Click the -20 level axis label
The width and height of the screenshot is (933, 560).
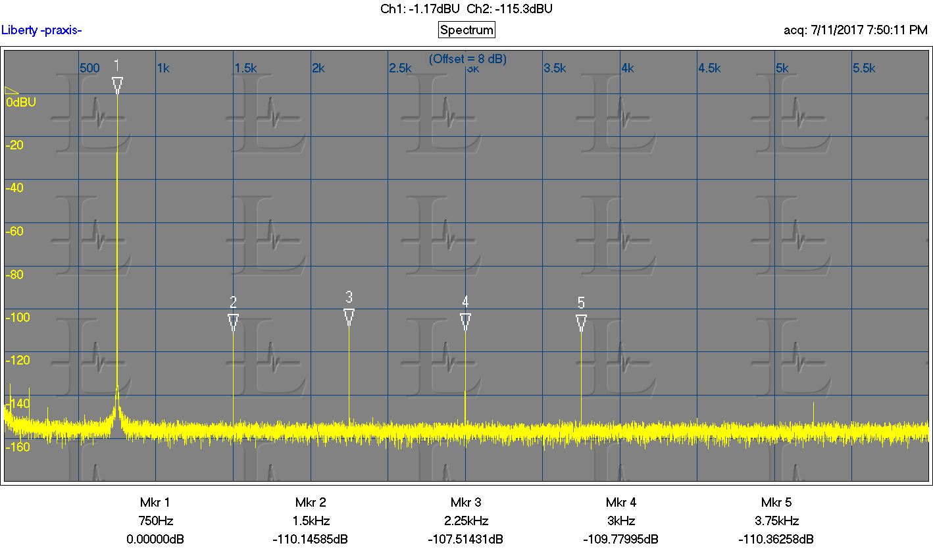click(14, 145)
